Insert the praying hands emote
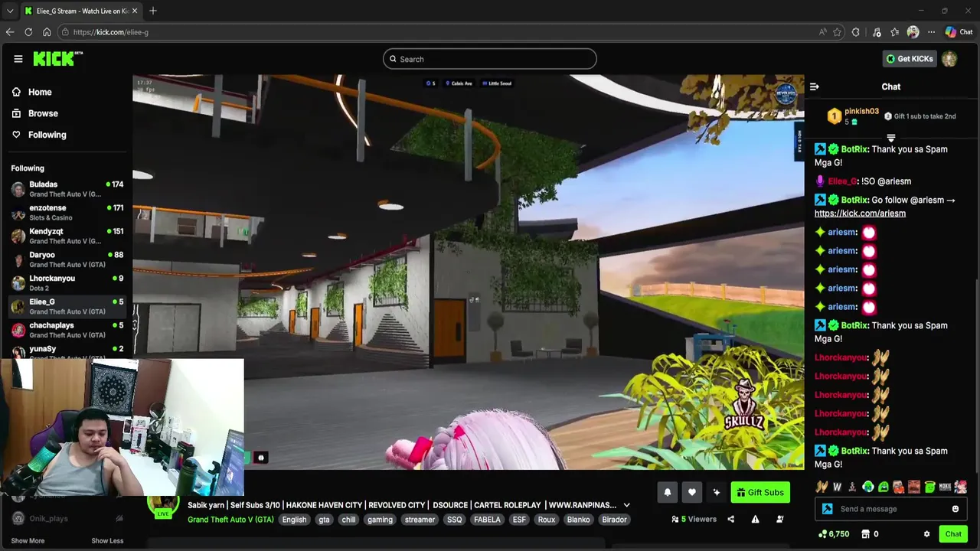Image resolution: width=980 pixels, height=551 pixels. pyautogui.click(x=822, y=487)
